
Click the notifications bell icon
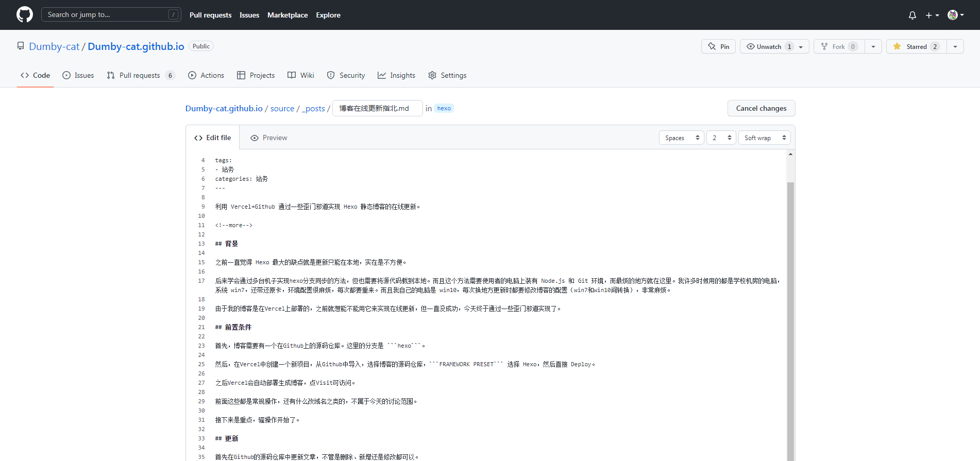[913, 15]
